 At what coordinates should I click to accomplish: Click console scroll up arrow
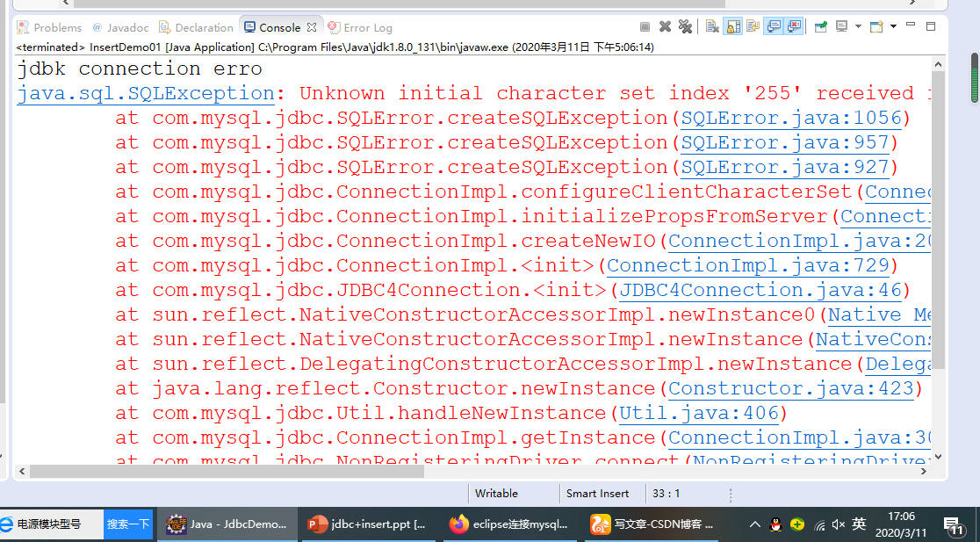point(938,64)
